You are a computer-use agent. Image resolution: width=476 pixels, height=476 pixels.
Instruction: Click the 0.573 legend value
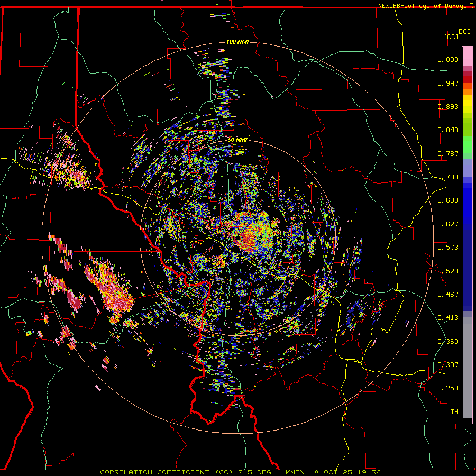[448, 248]
